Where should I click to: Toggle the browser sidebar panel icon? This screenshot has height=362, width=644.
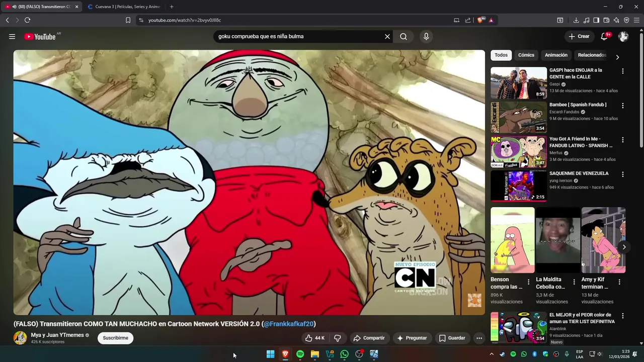tap(596, 20)
